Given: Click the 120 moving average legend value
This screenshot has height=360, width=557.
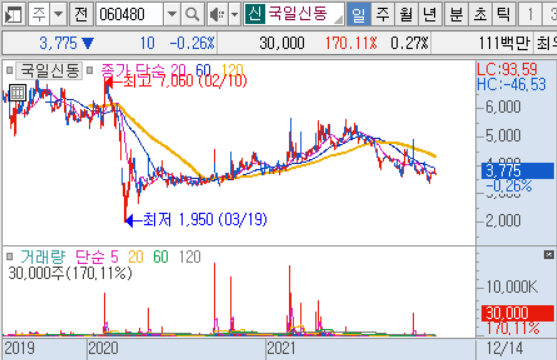Looking at the screenshot, I should (x=233, y=70).
